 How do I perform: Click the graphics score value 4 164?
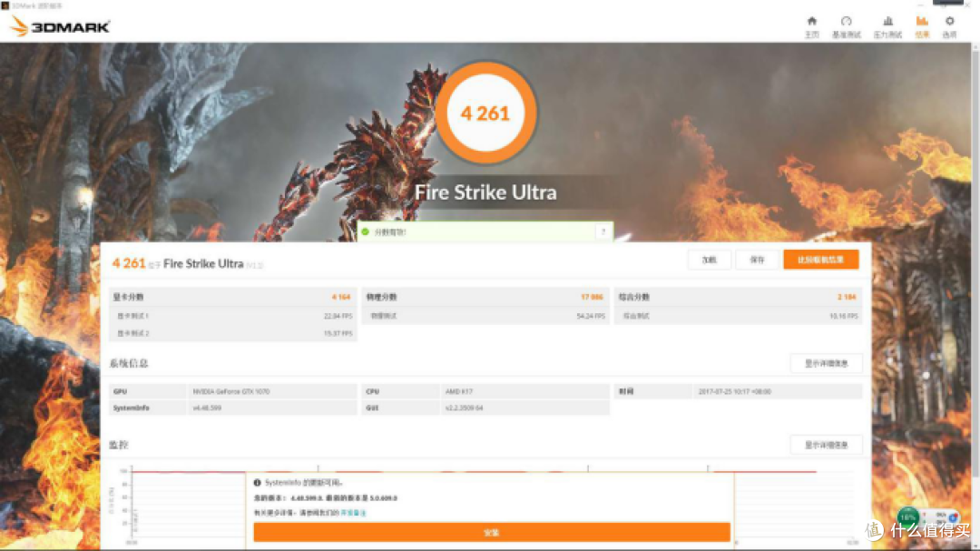tap(340, 297)
